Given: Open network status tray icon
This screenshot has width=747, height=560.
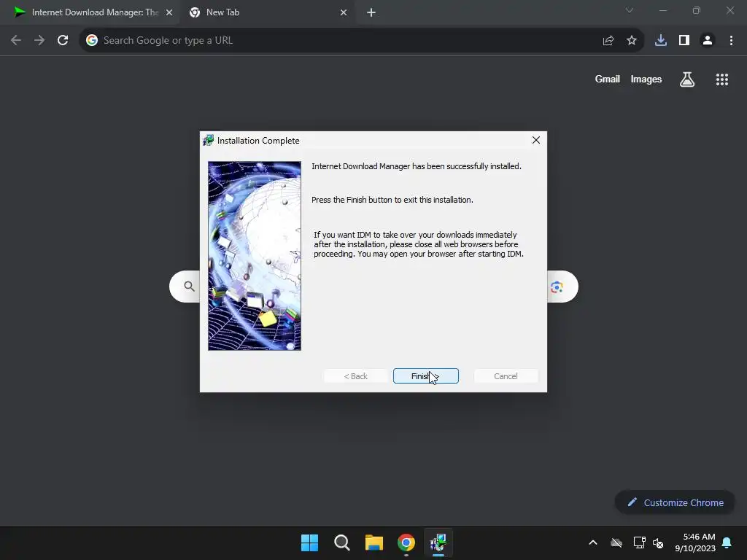Looking at the screenshot, I should pyautogui.click(x=639, y=542).
